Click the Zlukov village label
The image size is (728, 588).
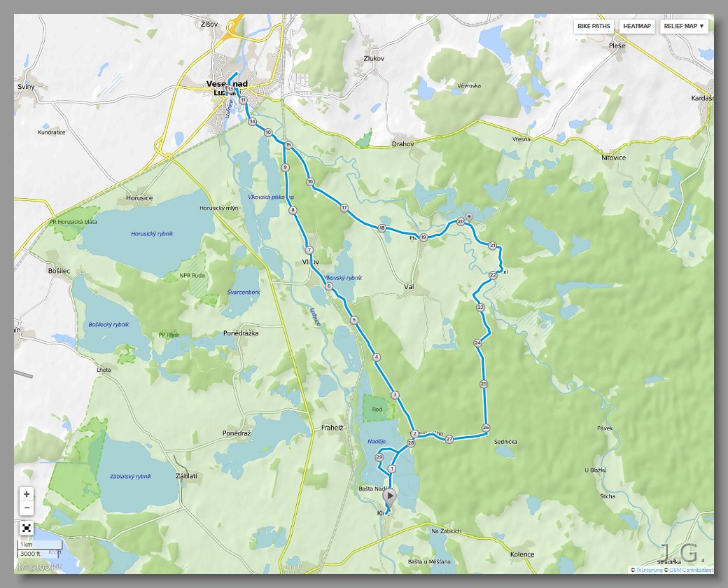(x=374, y=59)
